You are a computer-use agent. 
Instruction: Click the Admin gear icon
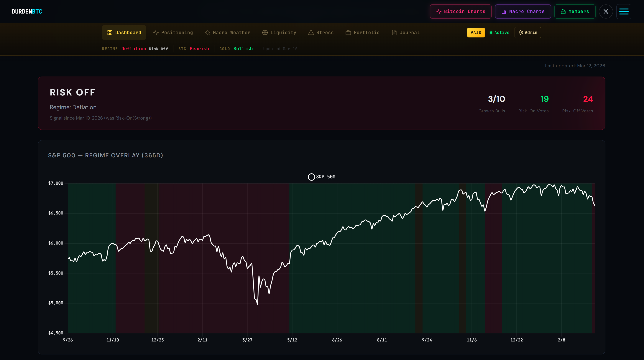[521, 32]
